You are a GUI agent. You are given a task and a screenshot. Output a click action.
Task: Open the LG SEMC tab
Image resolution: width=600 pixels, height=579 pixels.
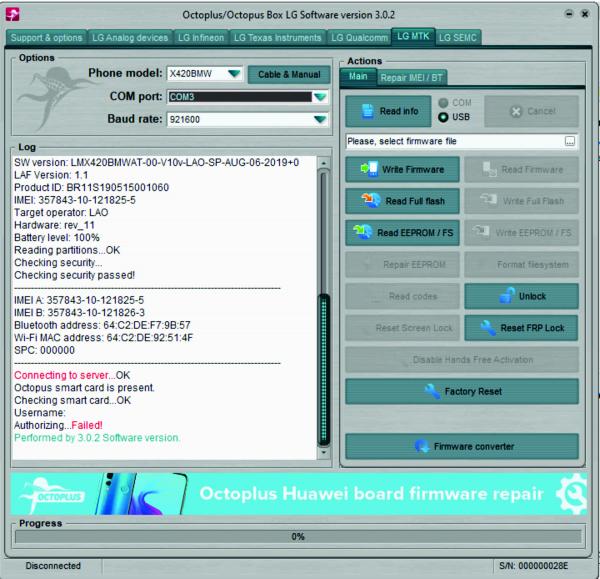pos(458,38)
